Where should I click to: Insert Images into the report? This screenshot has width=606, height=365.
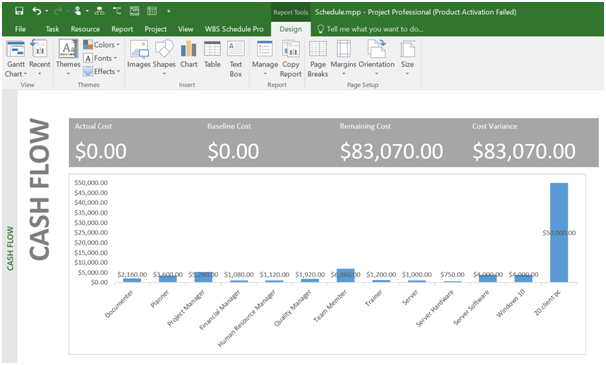coord(139,55)
